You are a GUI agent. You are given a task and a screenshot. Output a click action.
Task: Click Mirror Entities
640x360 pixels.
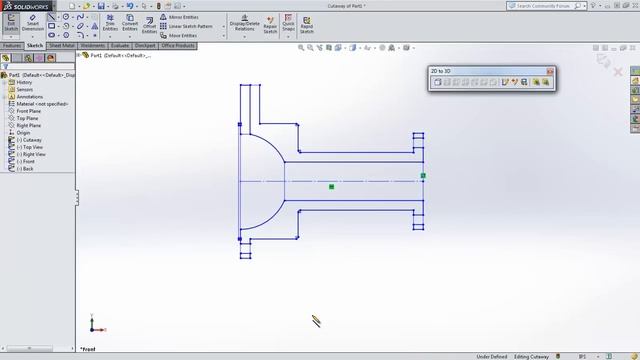[179, 17]
